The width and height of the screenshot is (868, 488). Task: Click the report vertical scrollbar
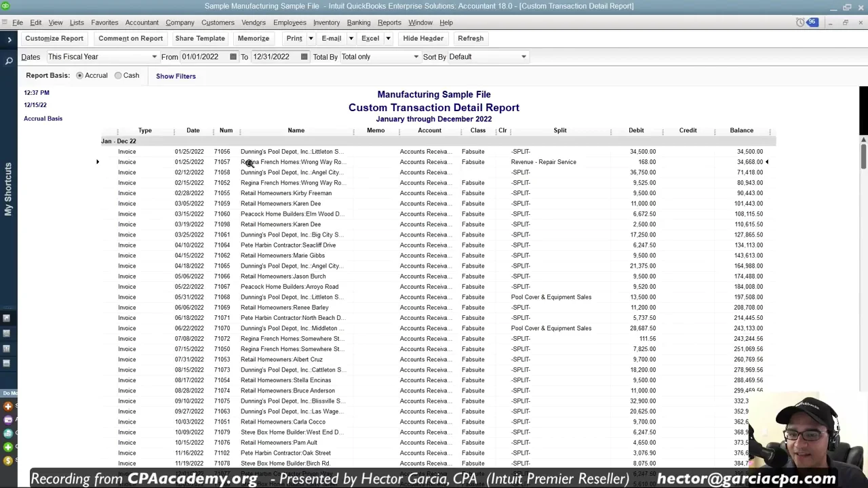[863, 271]
